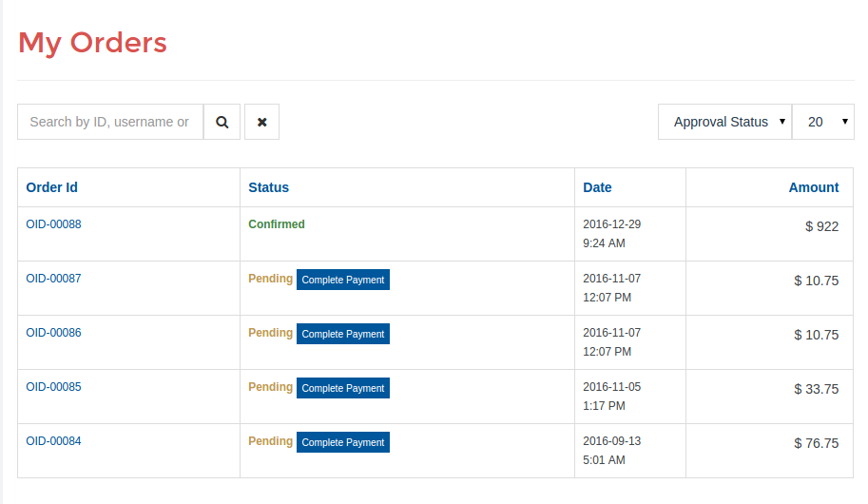Screen dimensions: 868x504
Task: Open order OID-00088
Action: 54,224
